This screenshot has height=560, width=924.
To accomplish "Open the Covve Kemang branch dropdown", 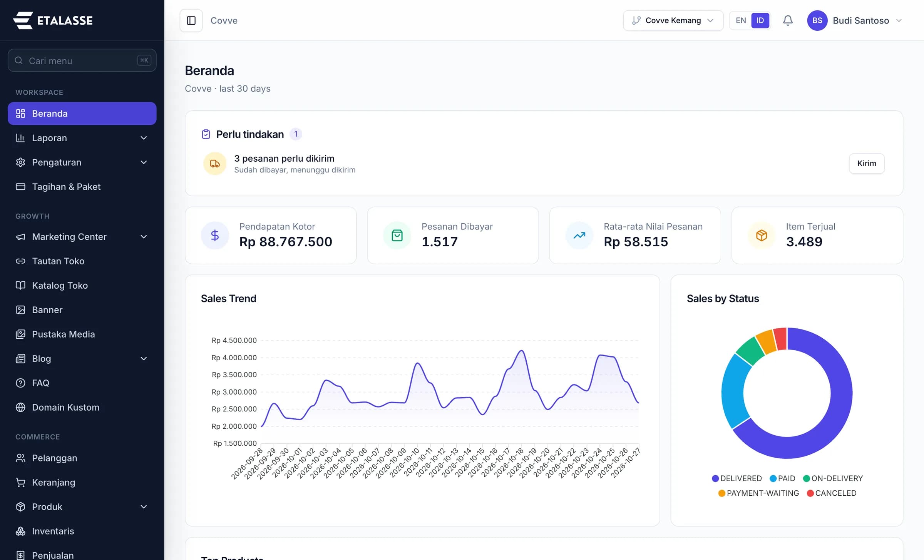I will pos(673,20).
